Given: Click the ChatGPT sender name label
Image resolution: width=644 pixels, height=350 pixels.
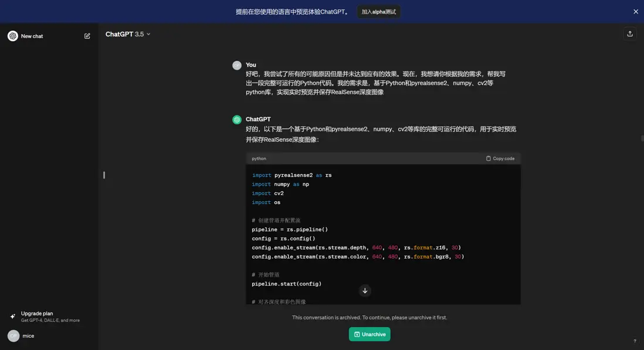Looking at the screenshot, I should click(258, 120).
